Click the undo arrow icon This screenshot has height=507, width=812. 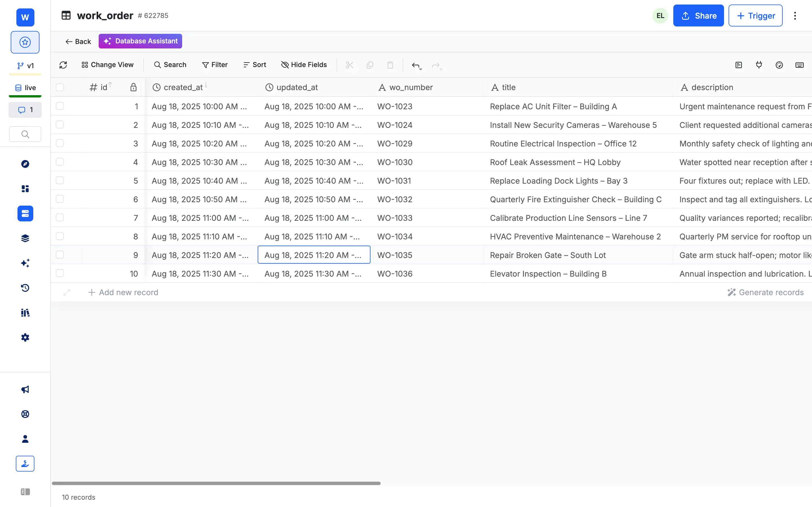[x=415, y=65]
